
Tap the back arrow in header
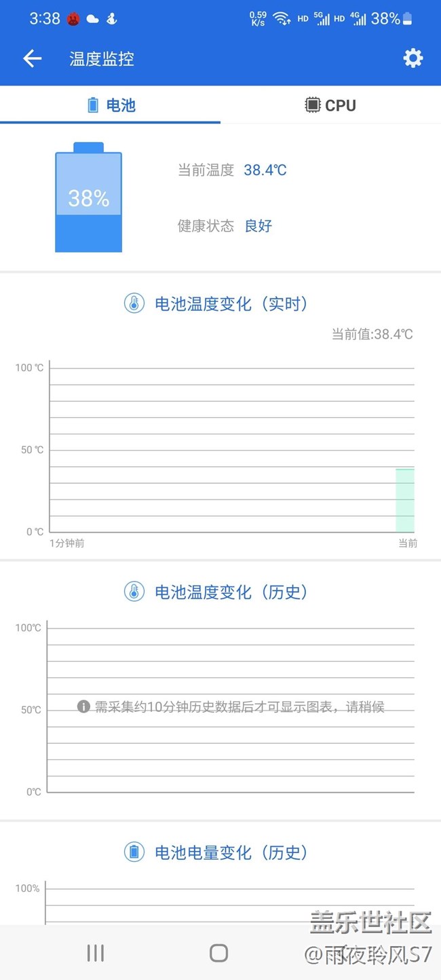click(33, 59)
